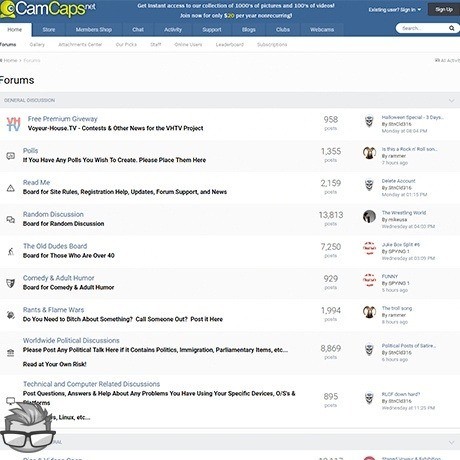460x460 pixels.
Task: Click the Comedy & Adult Humor mask icon
Action: (x=11, y=283)
